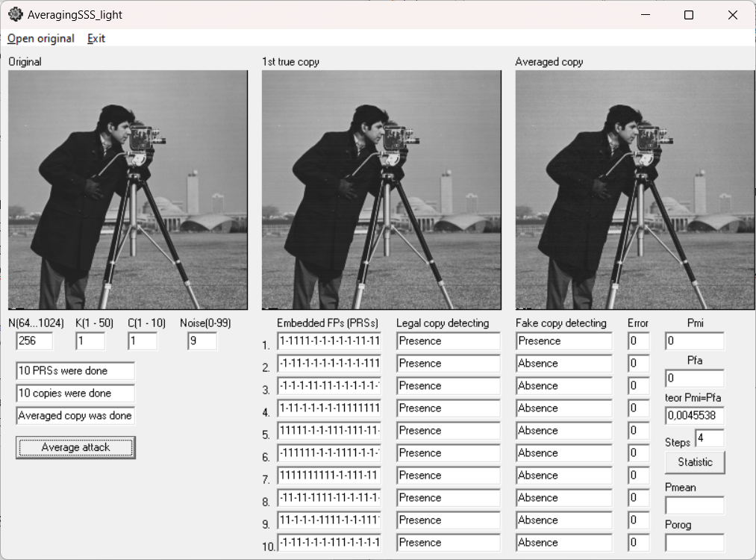Click Legal copy detecting field in row 5
Screen dimensions: 756x560
pos(449,431)
